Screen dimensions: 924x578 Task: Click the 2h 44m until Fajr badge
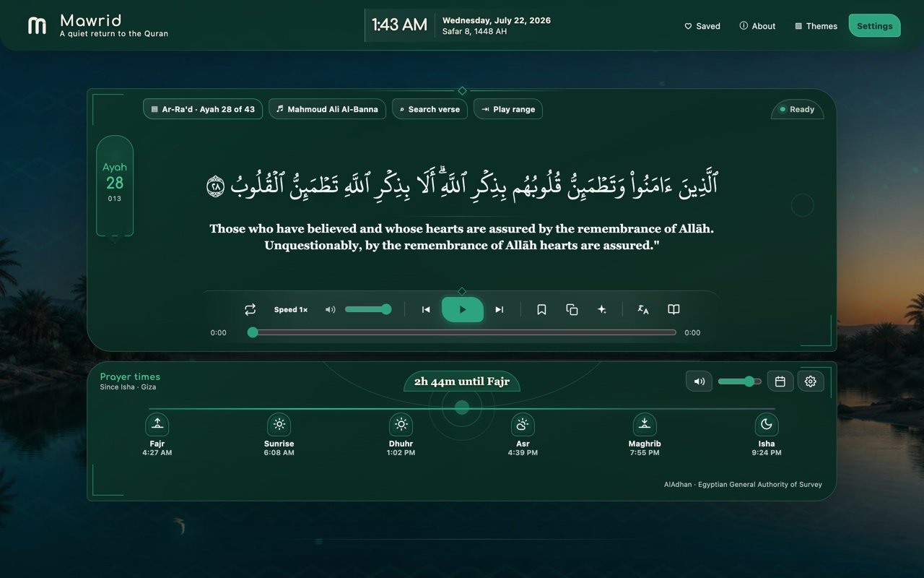point(462,381)
